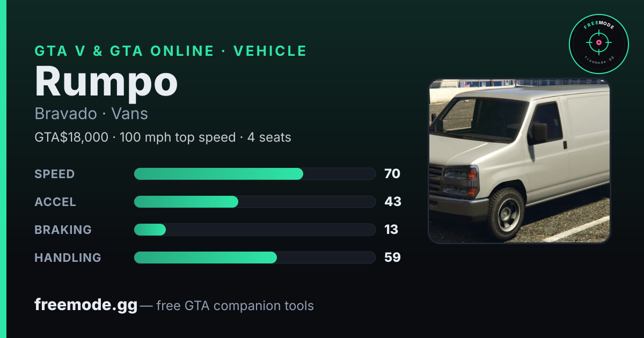Click the BRAKING stat progress bar

pyautogui.click(x=254, y=230)
